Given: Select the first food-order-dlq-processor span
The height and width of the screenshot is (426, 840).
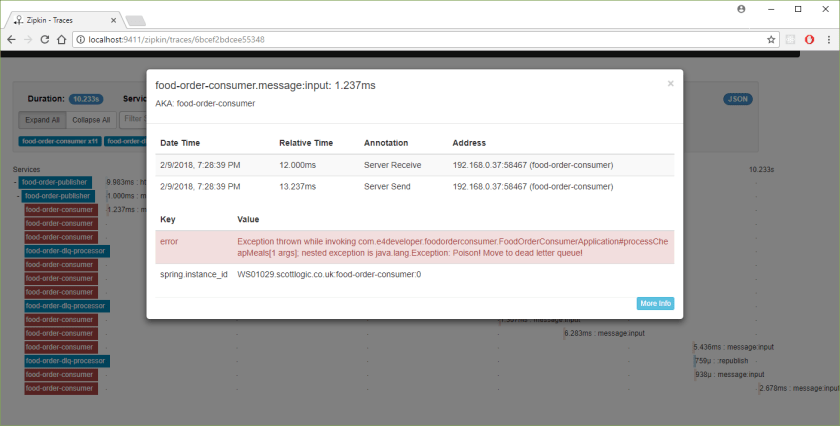Looking at the screenshot, I should coord(66,251).
